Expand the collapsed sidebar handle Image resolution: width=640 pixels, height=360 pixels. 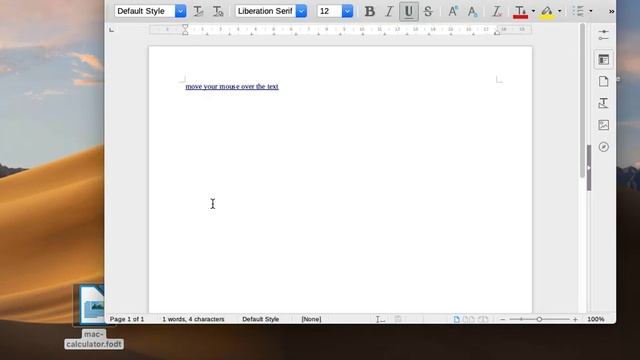(x=589, y=168)
